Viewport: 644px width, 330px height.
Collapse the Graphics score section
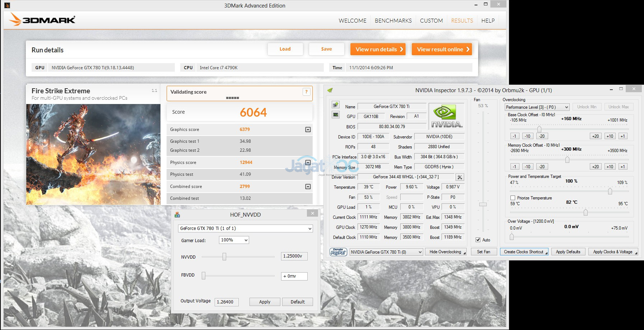[x=308, y=129]
